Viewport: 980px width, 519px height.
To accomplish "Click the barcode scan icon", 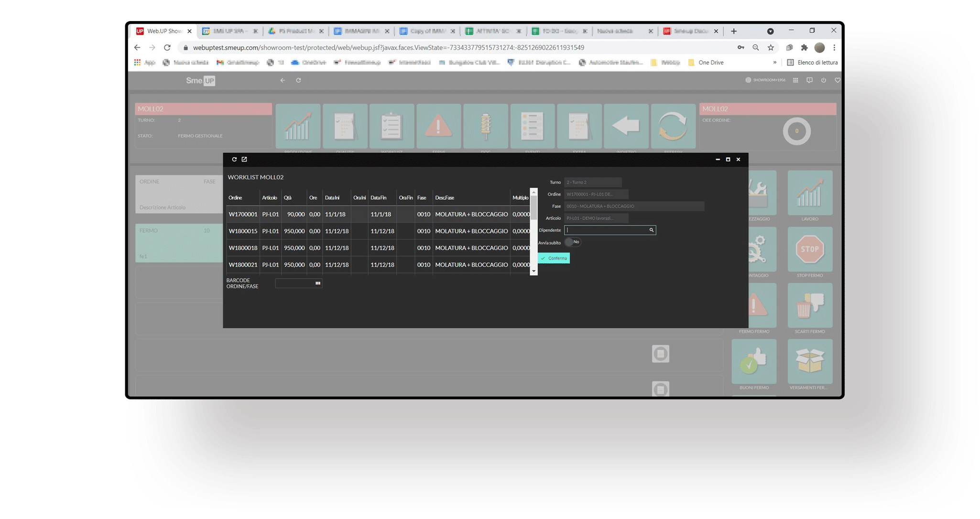I will (317, 283).
